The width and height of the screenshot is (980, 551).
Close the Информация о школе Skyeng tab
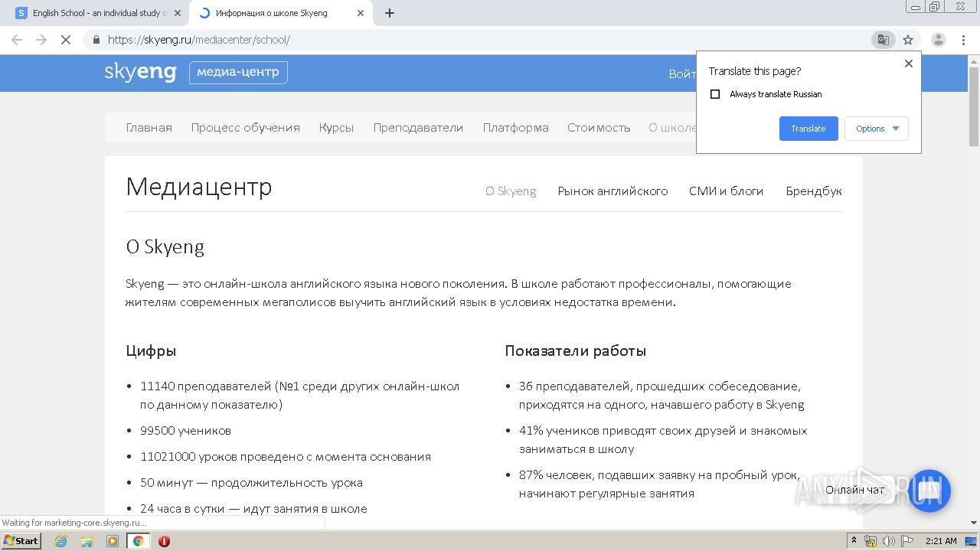pyautogui.click(x=360, y=13)
